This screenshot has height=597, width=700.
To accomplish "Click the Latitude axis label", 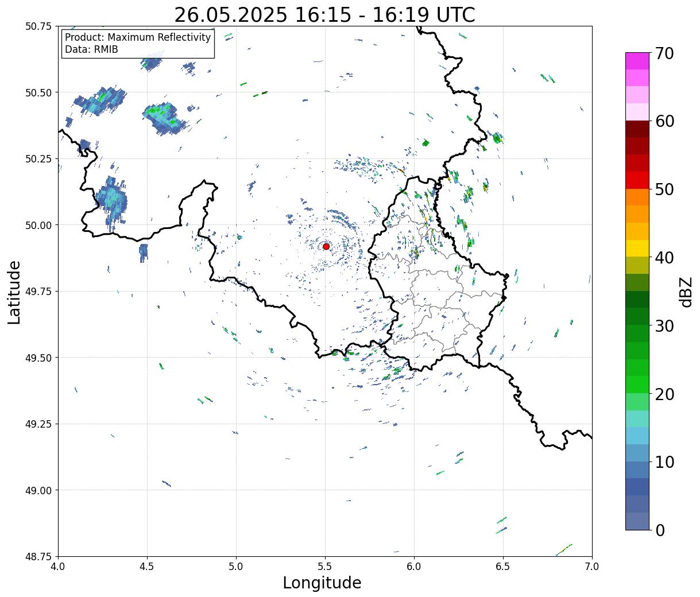I will 14,292.
